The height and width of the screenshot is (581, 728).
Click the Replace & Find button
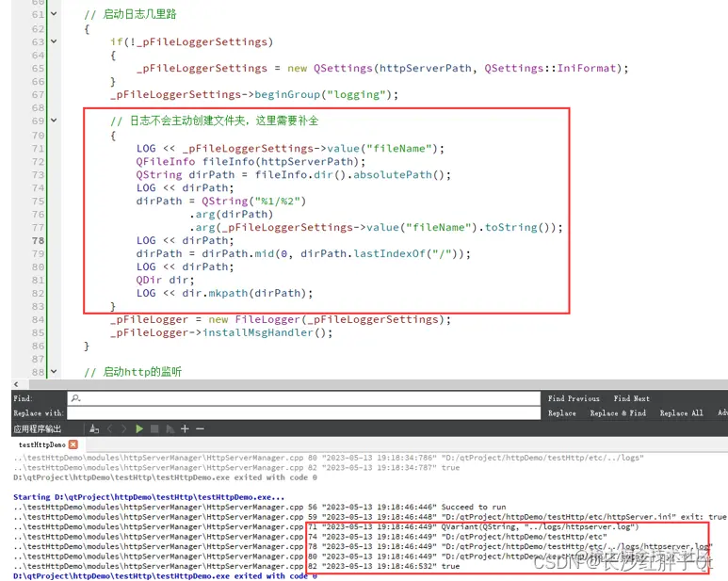pyautogui.click(x=618, y=413)
